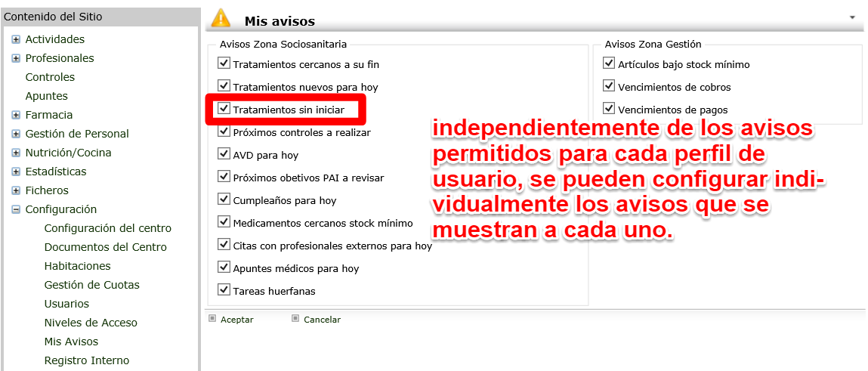Click Cancelar to discard changes
The height and width of the screenshot is (371, 868).
[x=322, y=320]
